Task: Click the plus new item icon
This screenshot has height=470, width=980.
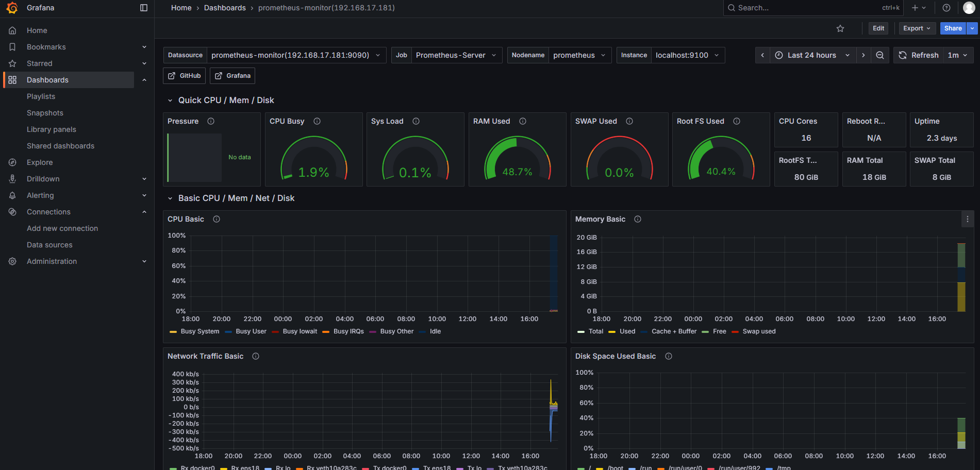Action: [x=919, y=8]
